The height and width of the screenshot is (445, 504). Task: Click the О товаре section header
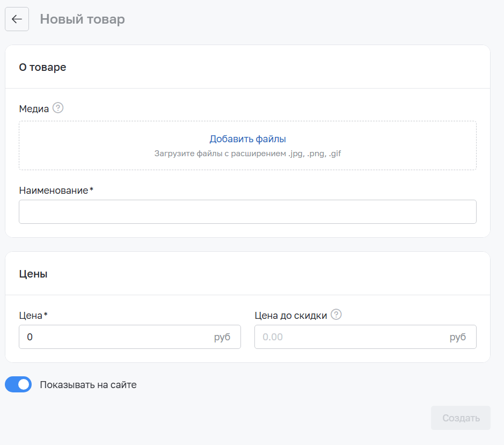pos(42,67)
